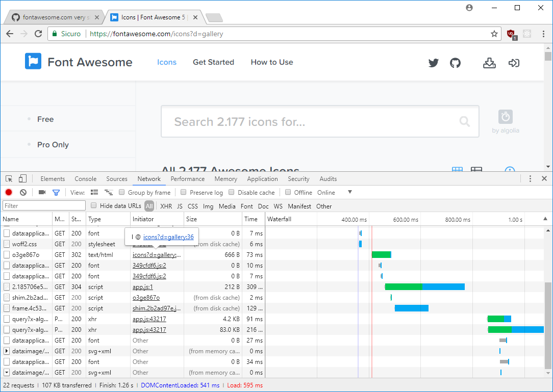Switch to the Console tab
The height and width of the screenshot is (392, 553).
pyautogui.click(x=85, y=179)
